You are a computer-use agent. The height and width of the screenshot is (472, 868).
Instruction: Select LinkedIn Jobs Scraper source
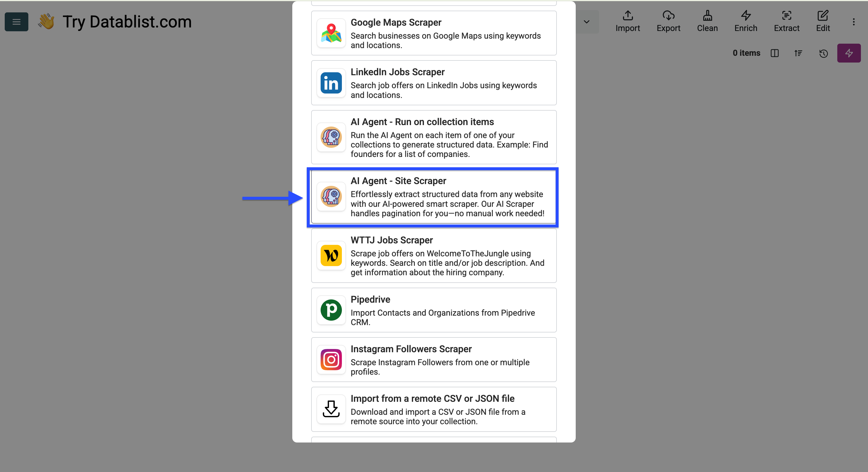(434, 83)
